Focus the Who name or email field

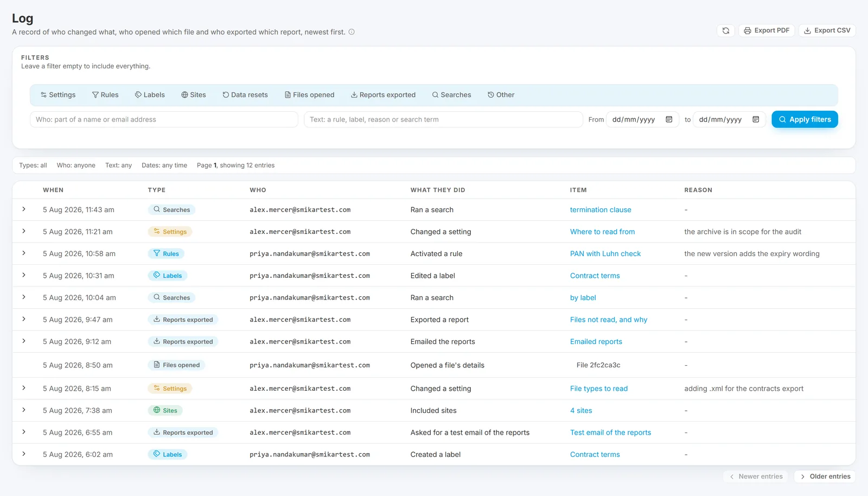[x=164, y=119]
